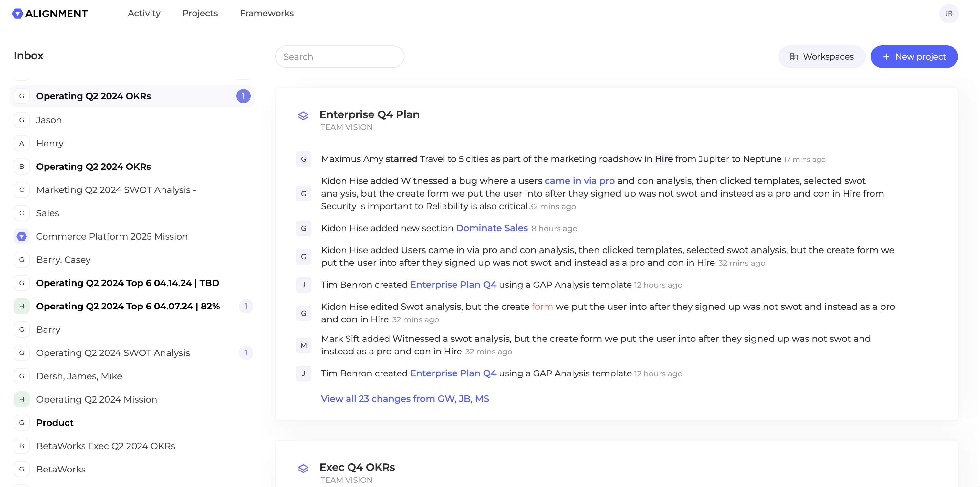The height and width of the screenshot is (487, 980).
Task: Open the Dominate Sales link
Action: pyautogui.click(x=492, y=228)
